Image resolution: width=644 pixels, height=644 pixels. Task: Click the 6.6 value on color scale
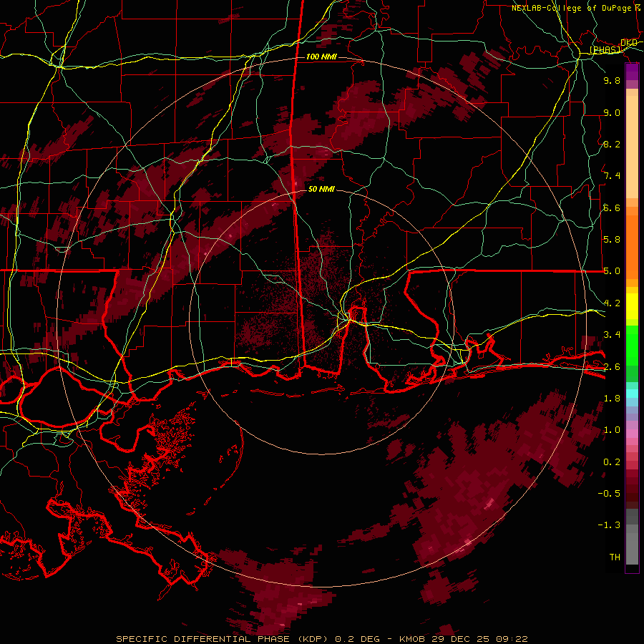tap(612, 208)
